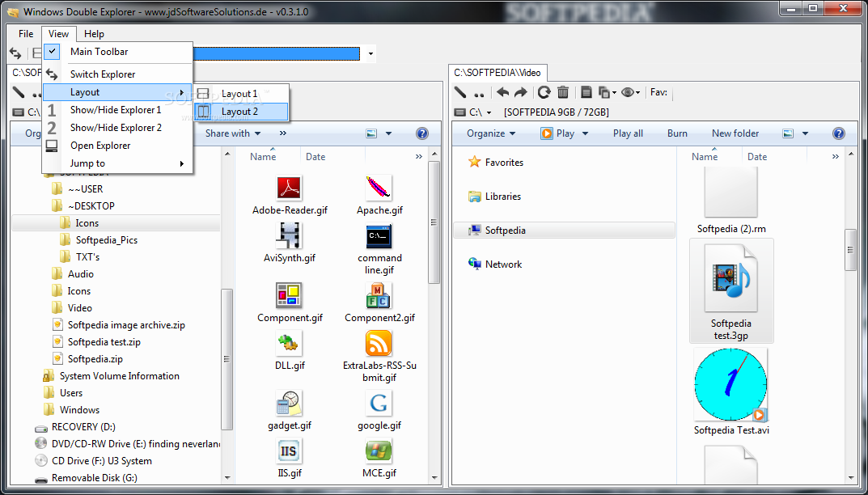Select Softpedia Test.avi clock thumbnail

(x=730, y=384)
